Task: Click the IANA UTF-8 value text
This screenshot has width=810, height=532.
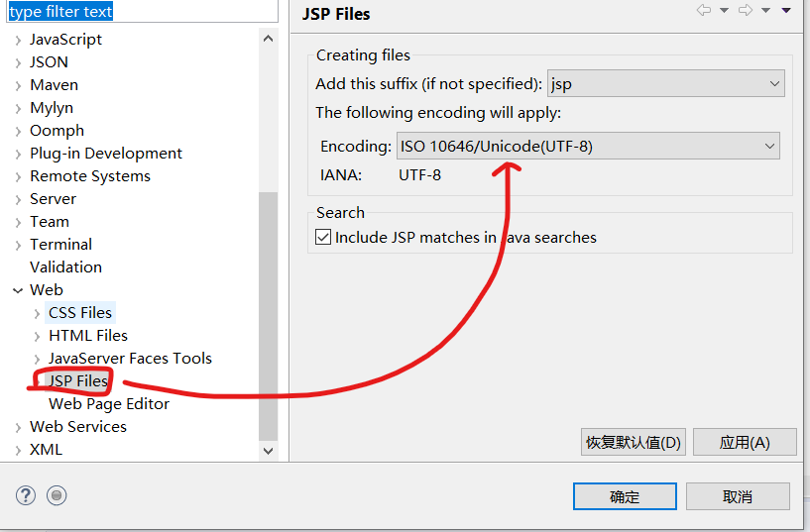Action: click(x=419, y=175)
